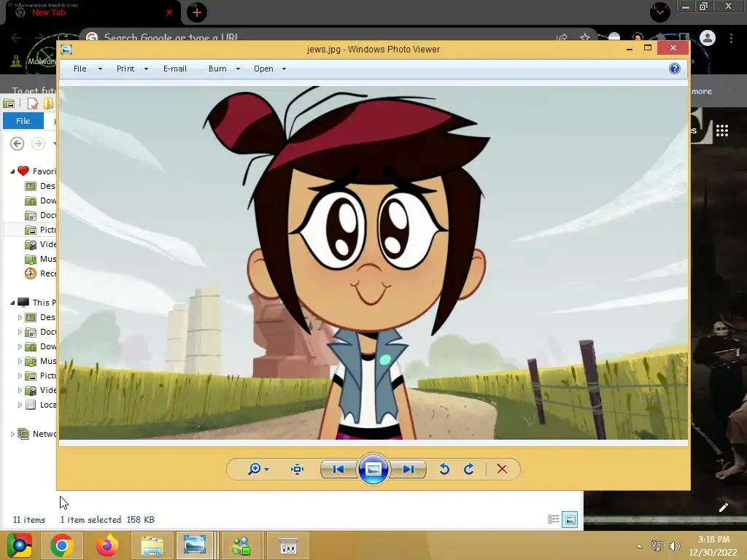Screen dimensions: 747x560
Task: Show hidden system tray icons
Action: click(x=639, y=546)
